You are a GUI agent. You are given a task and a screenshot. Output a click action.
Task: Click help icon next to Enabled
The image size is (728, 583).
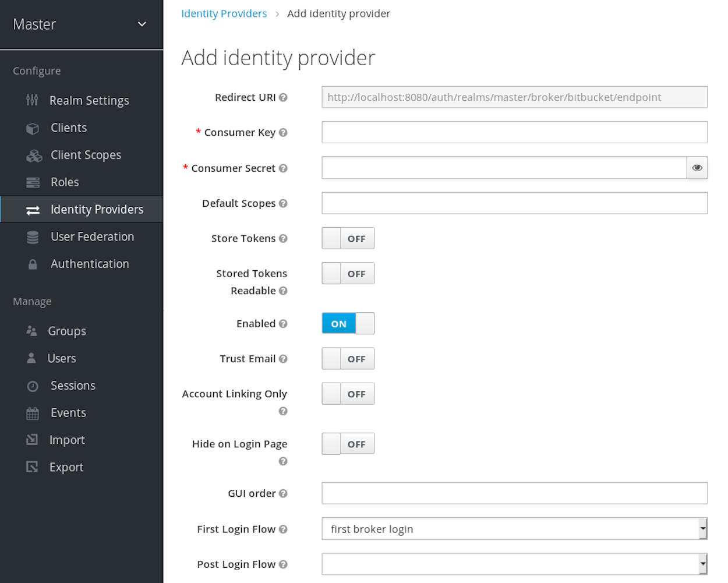coord(283,323)
